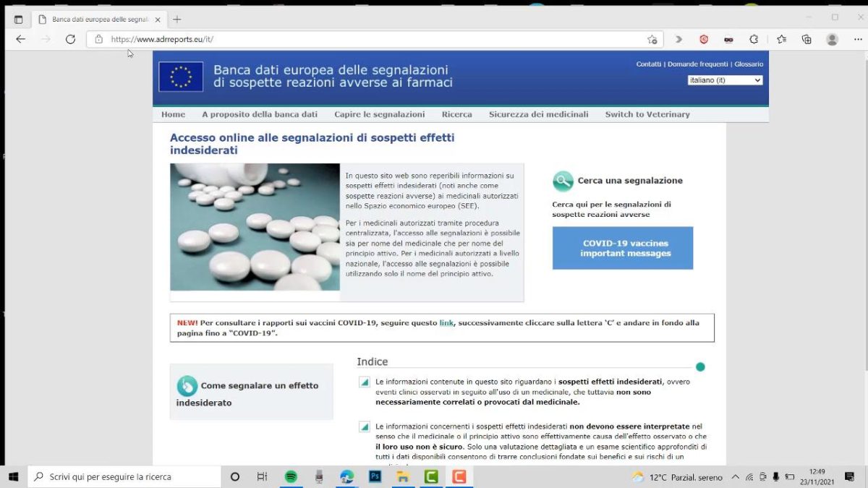Open the Ricerca menu item

(x=456, y=114)
